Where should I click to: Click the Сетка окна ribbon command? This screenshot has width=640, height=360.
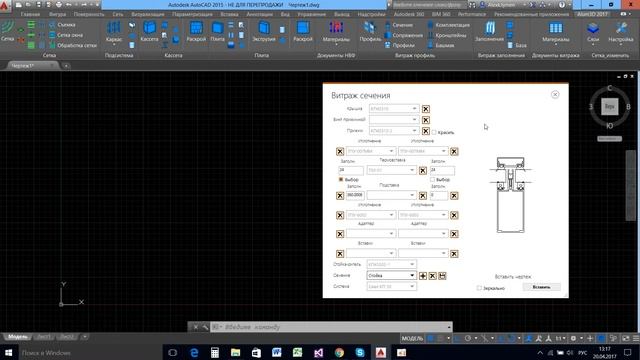pos(66,35)
